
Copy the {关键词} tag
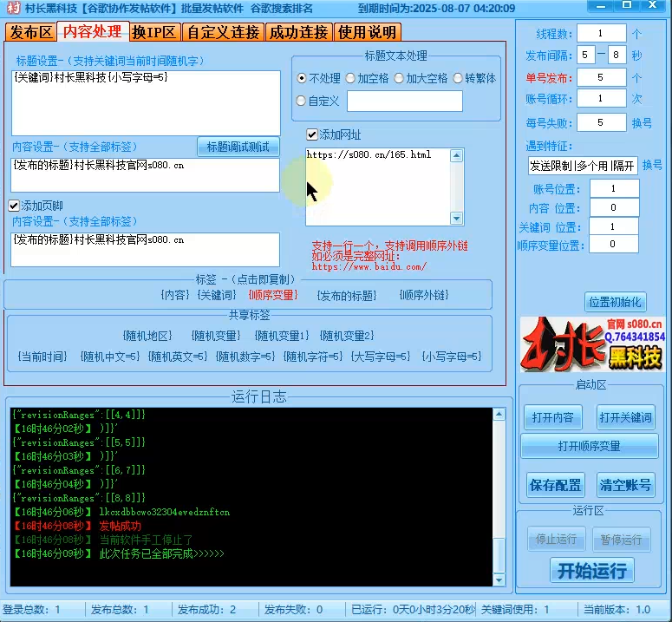[x=217, y=295]
